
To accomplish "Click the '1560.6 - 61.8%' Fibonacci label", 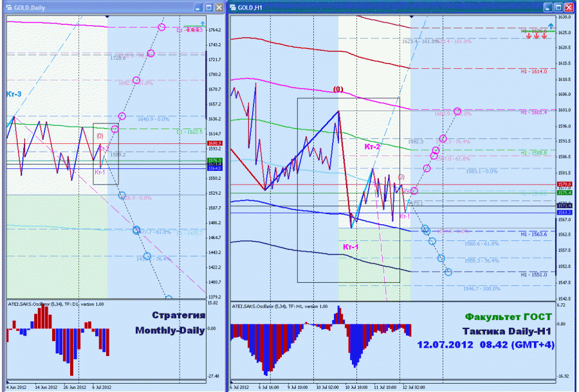I will [x=481, y=244].
